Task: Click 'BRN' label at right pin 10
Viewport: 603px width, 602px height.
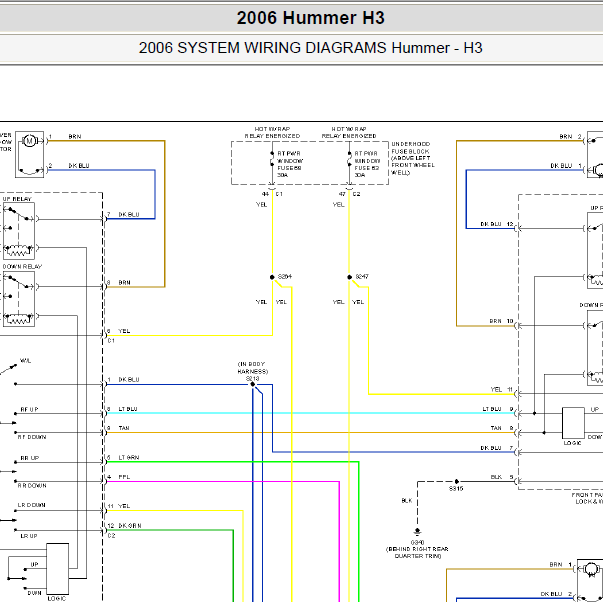Action: (496, 321)
